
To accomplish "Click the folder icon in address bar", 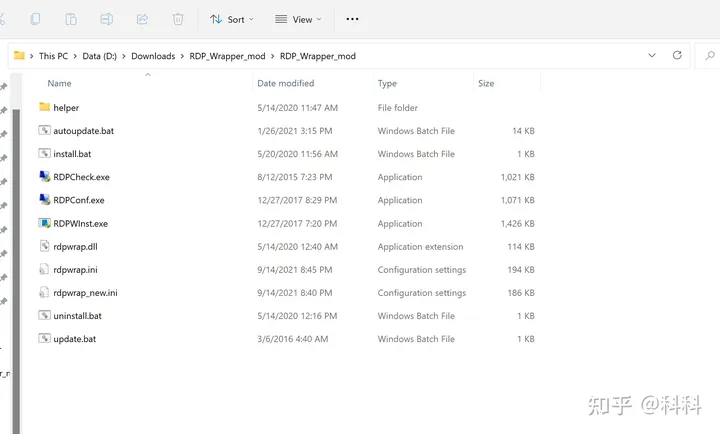I will pos(19,56).
